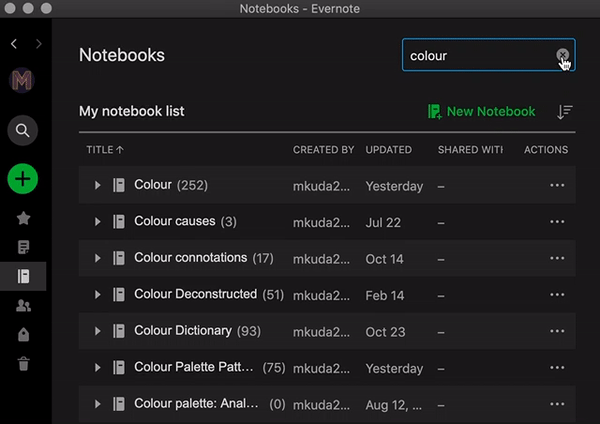Click notebook icon beside Colour Dictionary
The width and height of the screenshot is (600, 424).
(x=119, y=331)
